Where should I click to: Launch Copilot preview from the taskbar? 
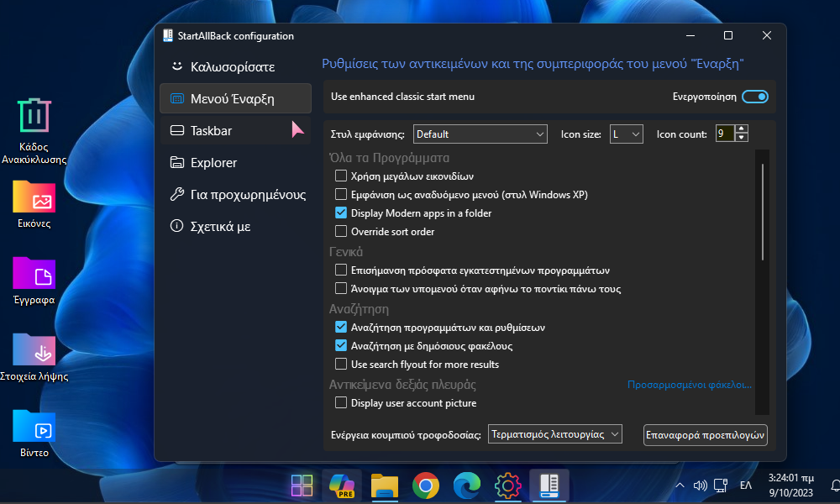point(342,486)
